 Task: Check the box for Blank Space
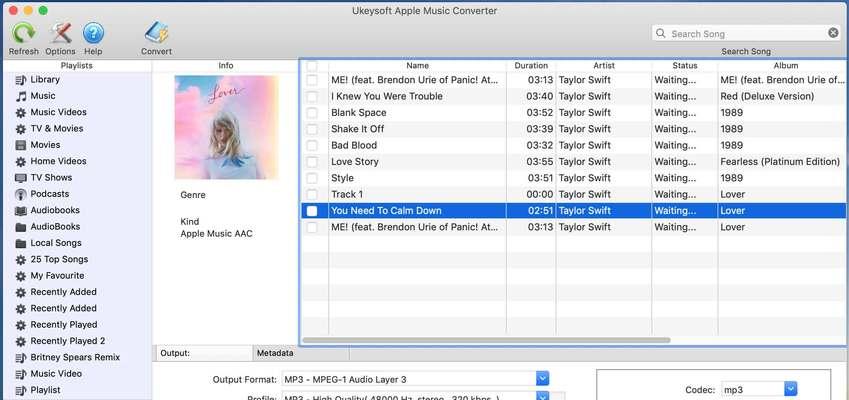[x=312, y=113]
